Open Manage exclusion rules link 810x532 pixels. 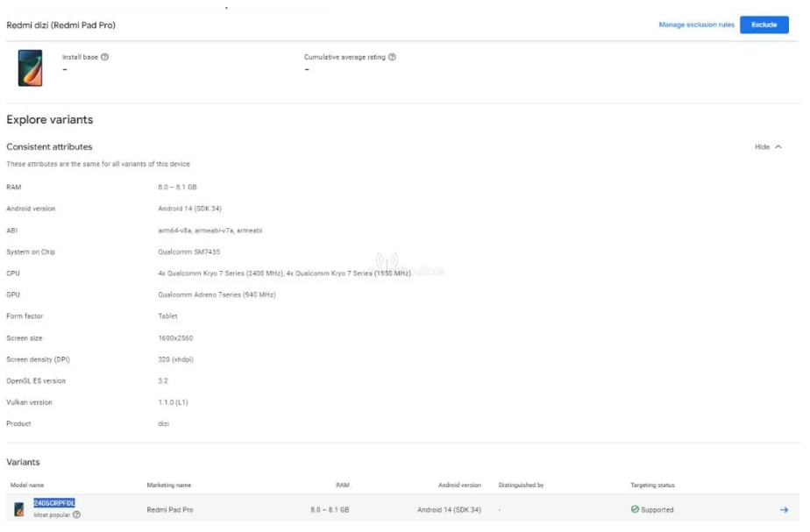[696, 25]
